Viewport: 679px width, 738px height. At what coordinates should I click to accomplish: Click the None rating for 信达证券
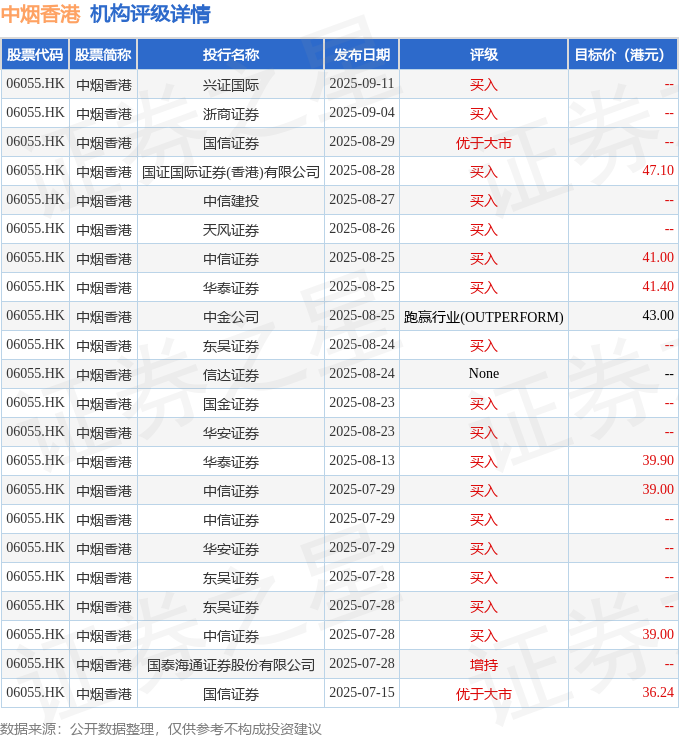pyautogui.click(x=483, y=374)
